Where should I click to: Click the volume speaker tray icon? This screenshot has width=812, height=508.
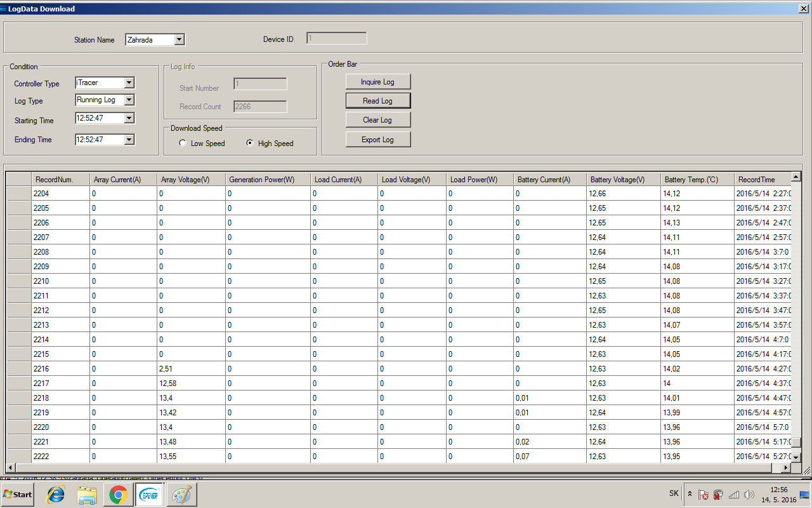[749, 495]
